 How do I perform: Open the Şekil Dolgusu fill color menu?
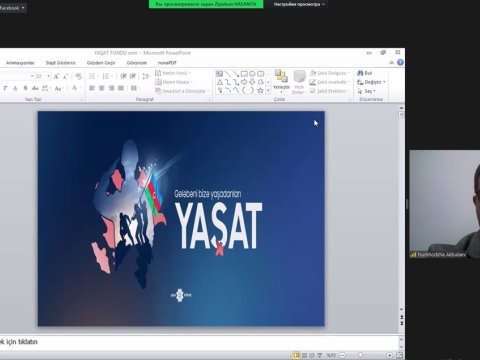(330, 73)
